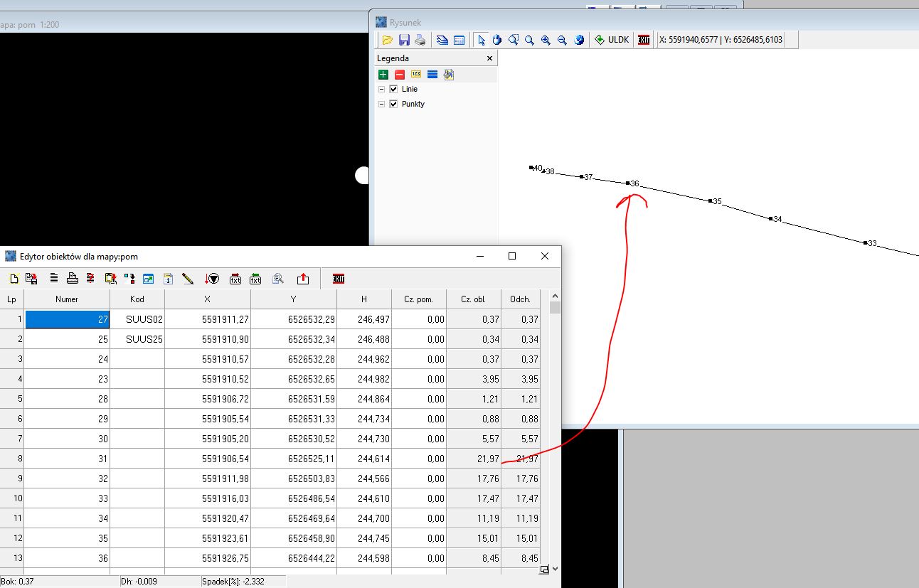919x588 pixels.
Task: Create new object with blank page icon
Action: pyautogui.click(x=14, y=279)
